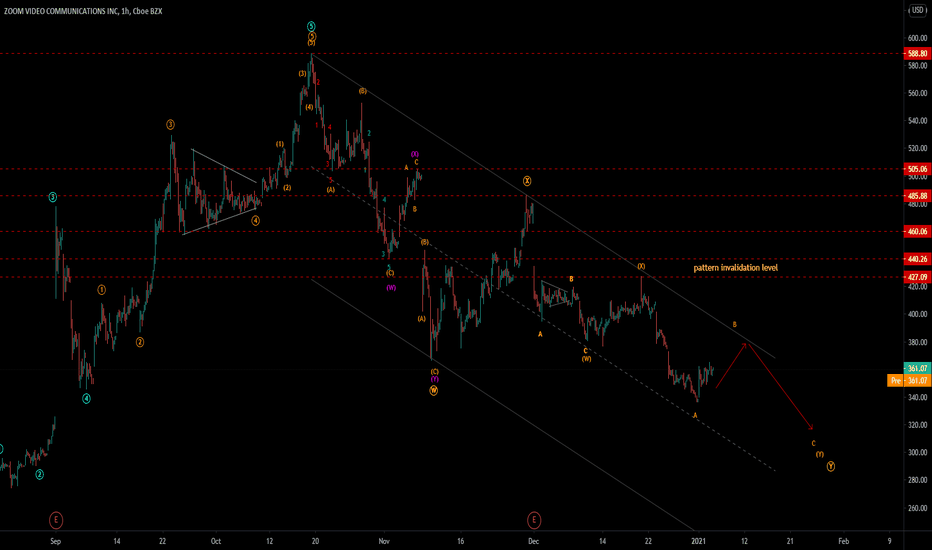Click the earnings E marker near Dec

(x=534, y=520)
